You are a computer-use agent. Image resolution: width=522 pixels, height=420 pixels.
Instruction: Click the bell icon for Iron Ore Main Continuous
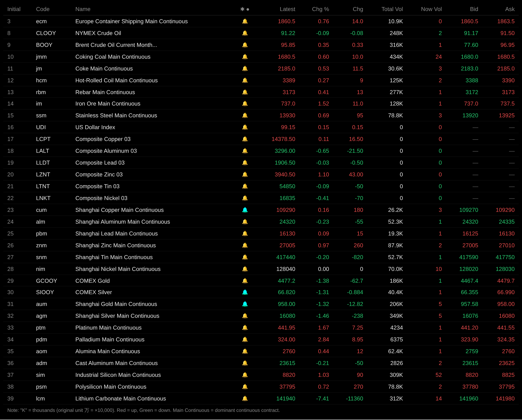click(x=245, y=104)
